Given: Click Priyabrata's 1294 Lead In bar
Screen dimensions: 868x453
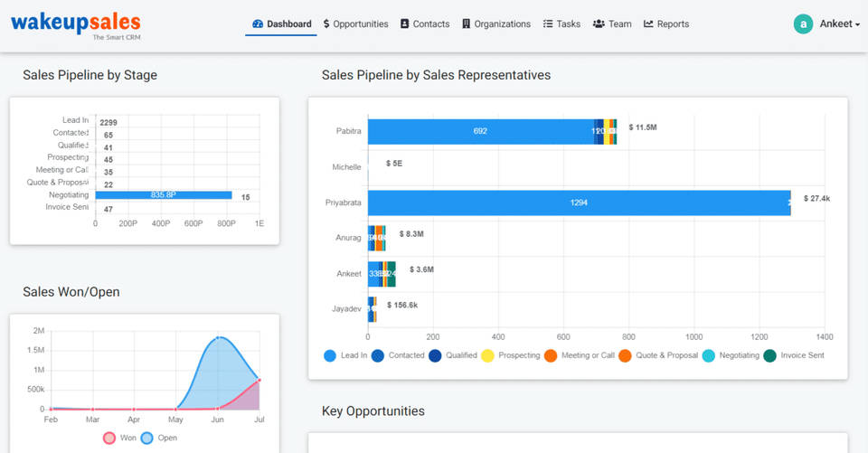Looking at the screenshot, I should point(579,203).
